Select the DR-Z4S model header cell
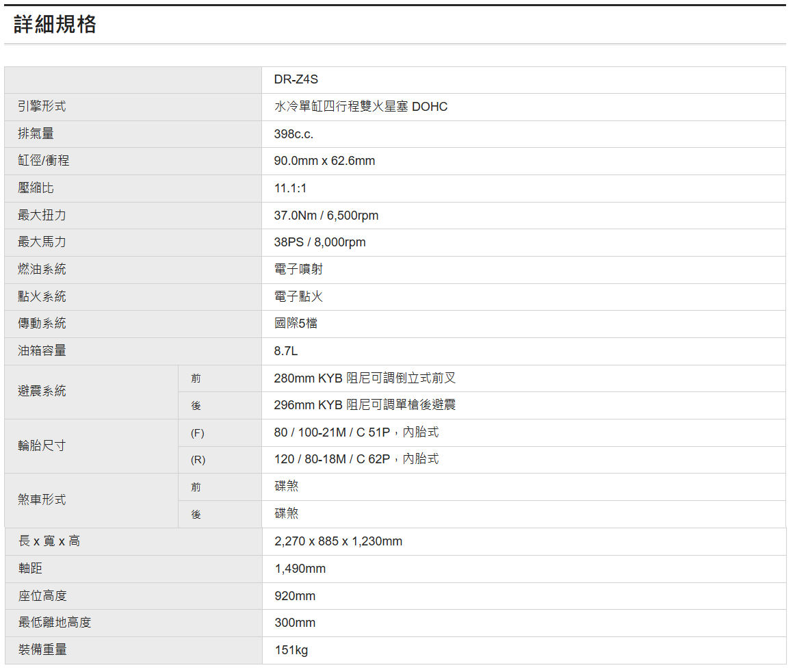797x672 pixels. point(296,79)
